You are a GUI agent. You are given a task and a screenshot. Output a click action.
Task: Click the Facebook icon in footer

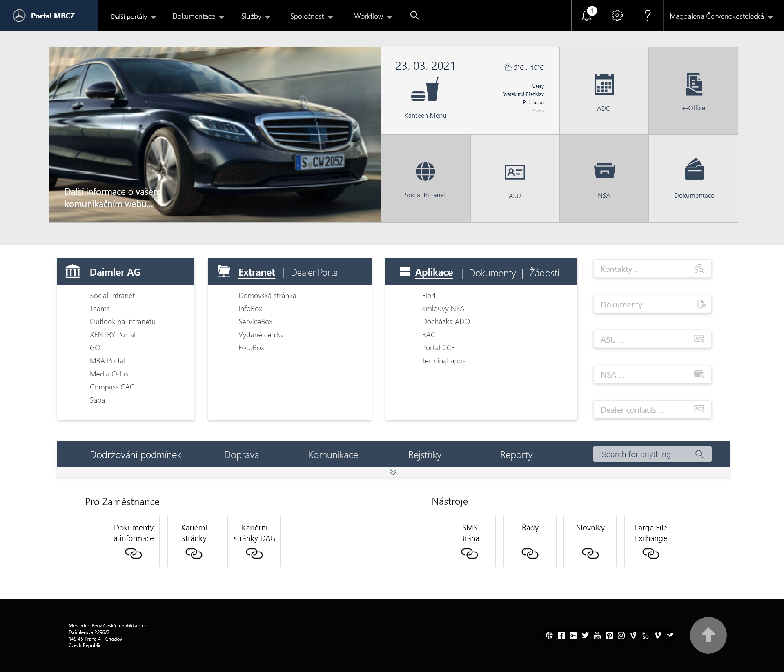[x=561, y=635]
